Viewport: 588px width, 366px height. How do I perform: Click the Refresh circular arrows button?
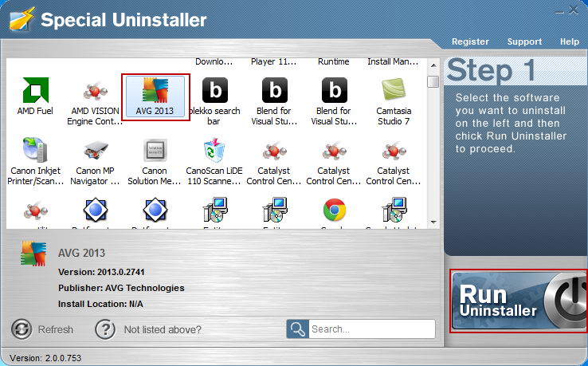pyautogui.click(x=22, y=329)
